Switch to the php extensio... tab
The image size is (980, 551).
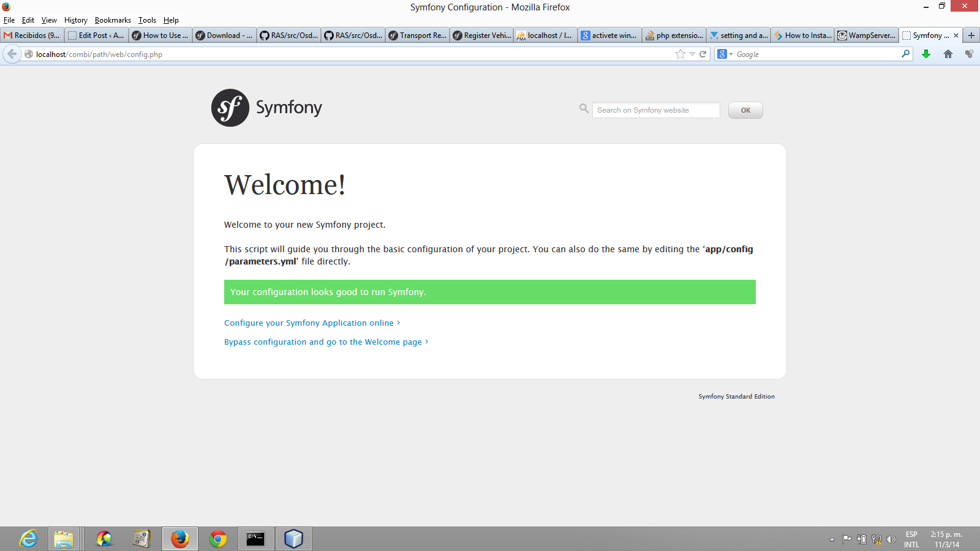click(x=674, y=36)
